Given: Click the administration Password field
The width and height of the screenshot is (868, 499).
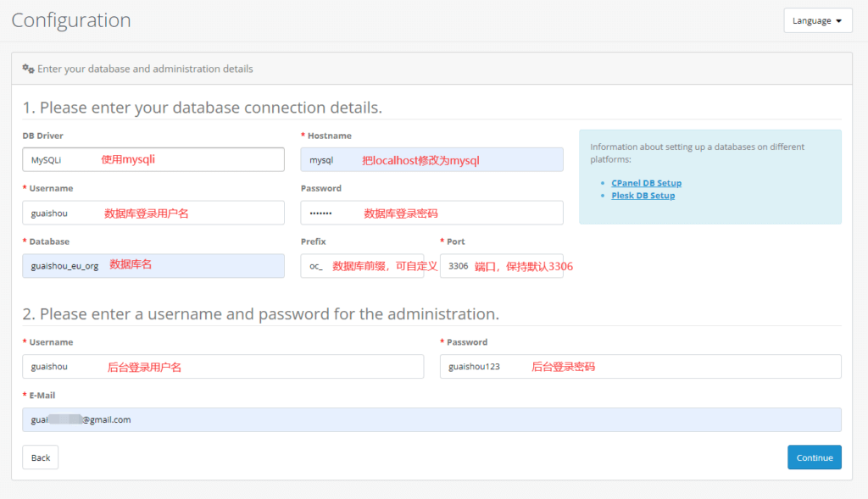Looking at the screenshot, I should [x=640, y=367].
